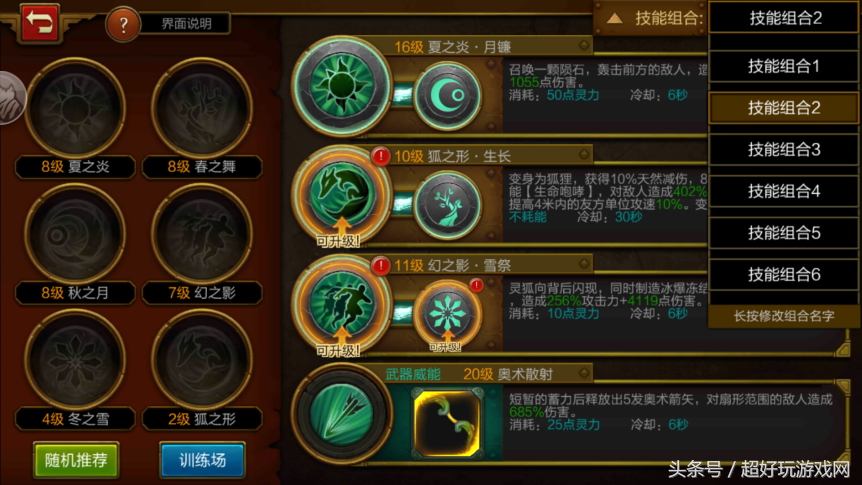Select the 春之舞 skill icon
Screen dimensions: 862x485
click(202, 108)
